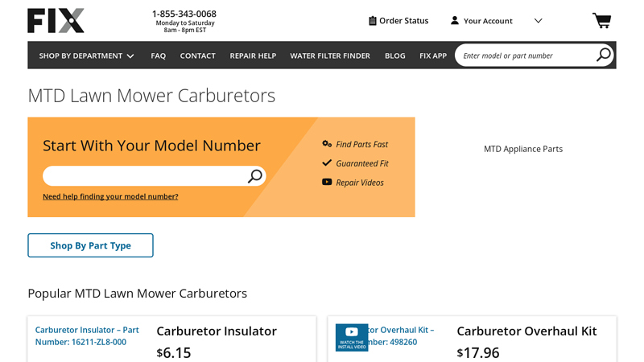Focus the 'Enter model or part number' field
This screenshot has width=644, height=362.
526,56
